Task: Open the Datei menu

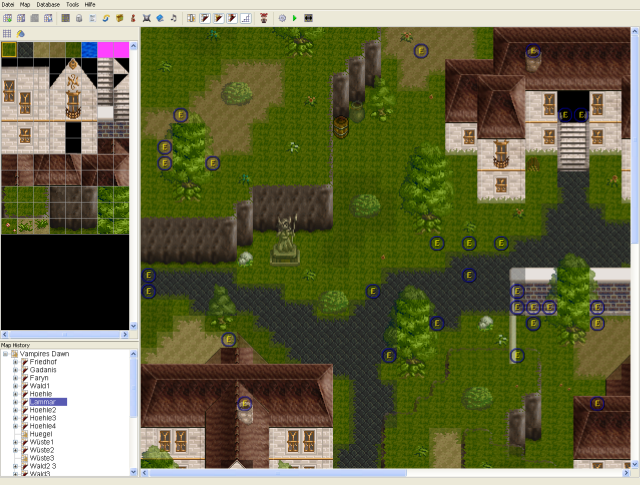Action: tap(8, 5)
